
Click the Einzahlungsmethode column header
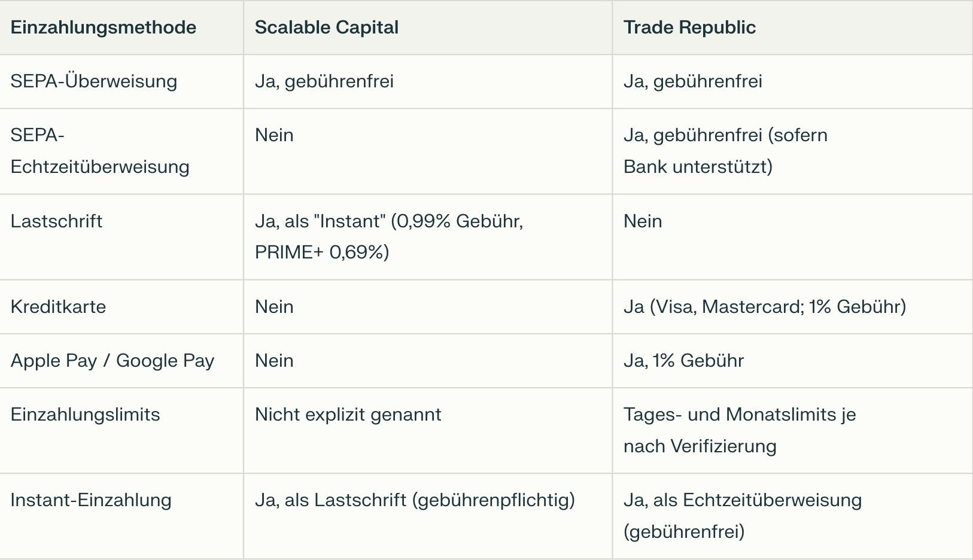104,28
